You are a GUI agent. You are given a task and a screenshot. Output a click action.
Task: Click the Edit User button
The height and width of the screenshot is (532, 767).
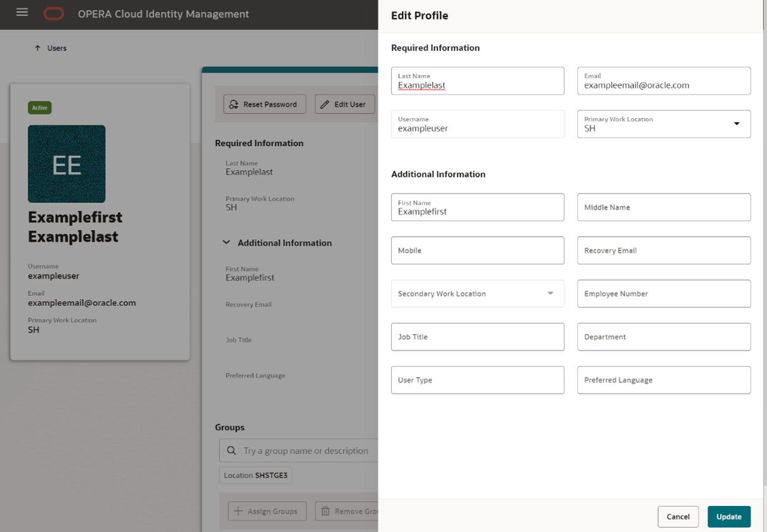[345, 103]
